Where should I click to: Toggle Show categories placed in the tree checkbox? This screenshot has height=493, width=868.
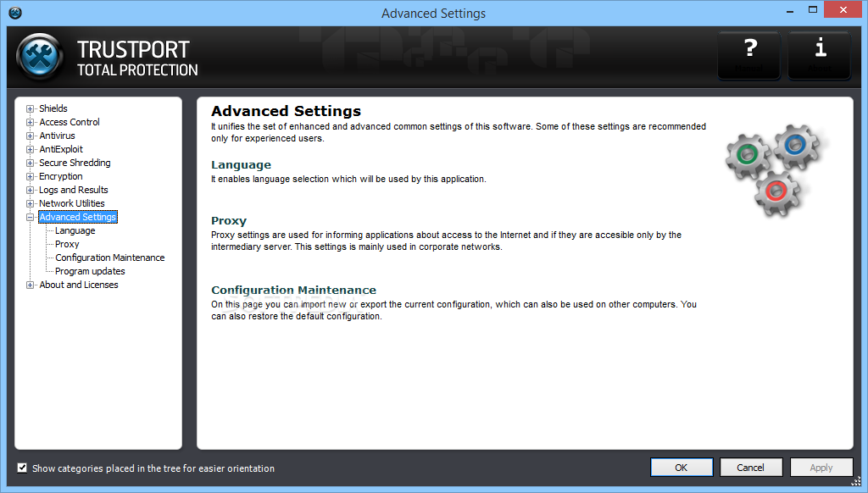click(x=22, y=468)
